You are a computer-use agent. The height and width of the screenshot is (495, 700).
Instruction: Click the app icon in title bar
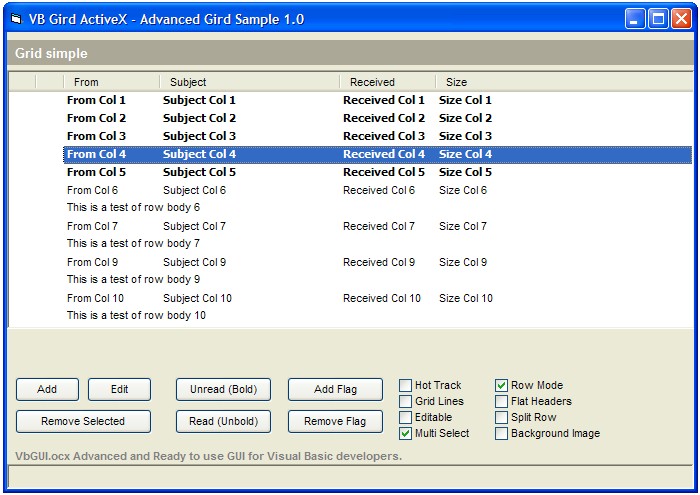click(16, 19)
